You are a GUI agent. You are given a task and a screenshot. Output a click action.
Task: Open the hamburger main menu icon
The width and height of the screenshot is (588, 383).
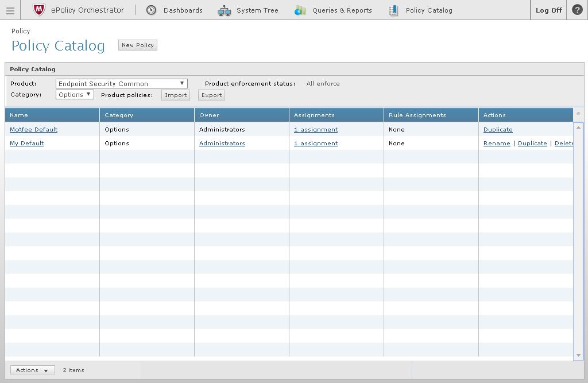pos(10,10)
